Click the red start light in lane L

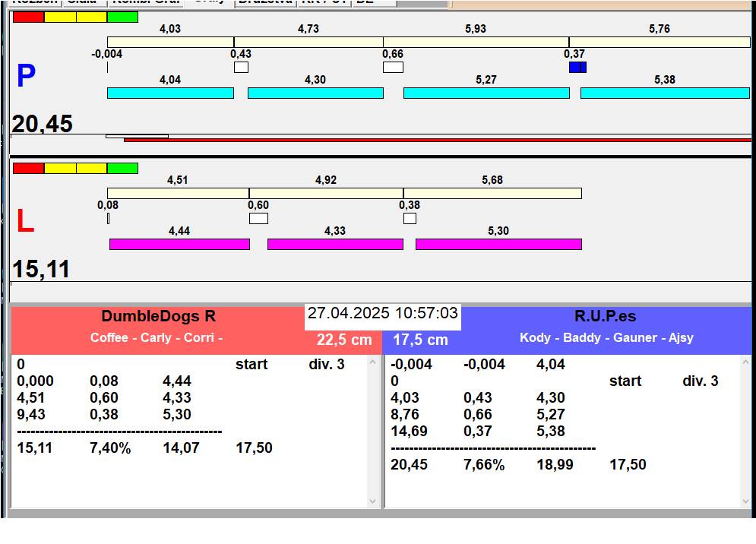[28, 168]
